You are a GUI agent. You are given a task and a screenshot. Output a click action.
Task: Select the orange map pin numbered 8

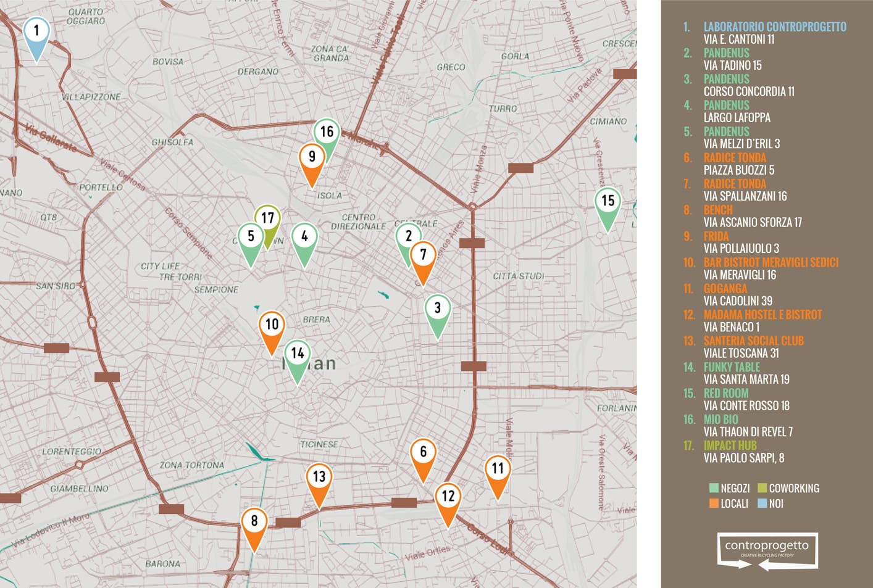tap(254, 530)
